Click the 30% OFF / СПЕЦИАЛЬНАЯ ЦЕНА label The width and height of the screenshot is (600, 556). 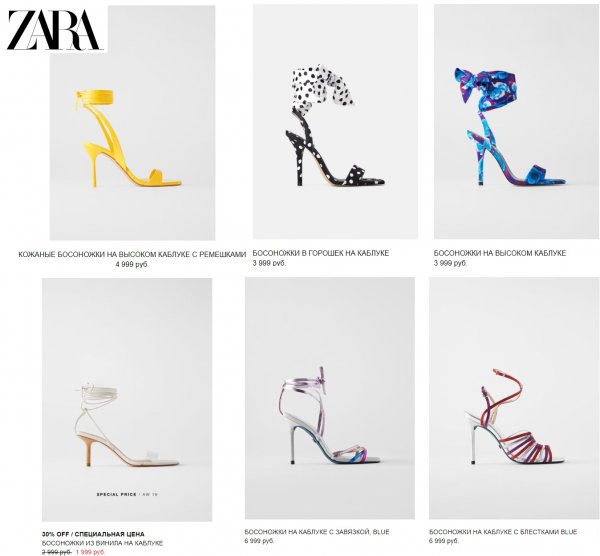[x=93, y=534]
